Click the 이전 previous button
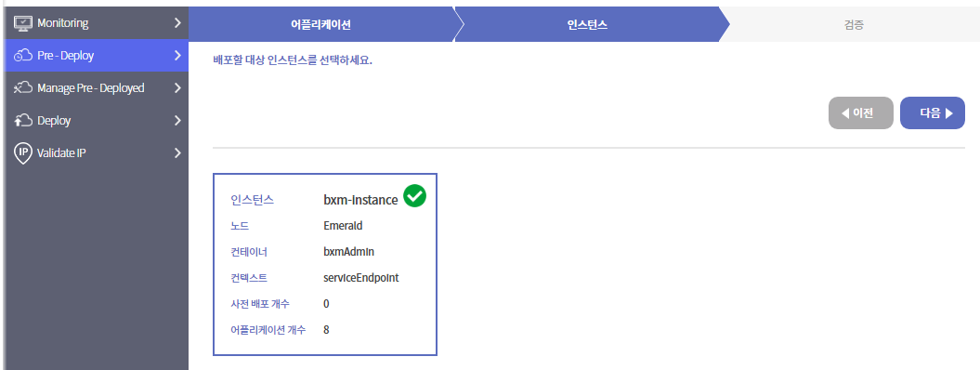This screenshot has width=980, height=370. click(860, 113)
